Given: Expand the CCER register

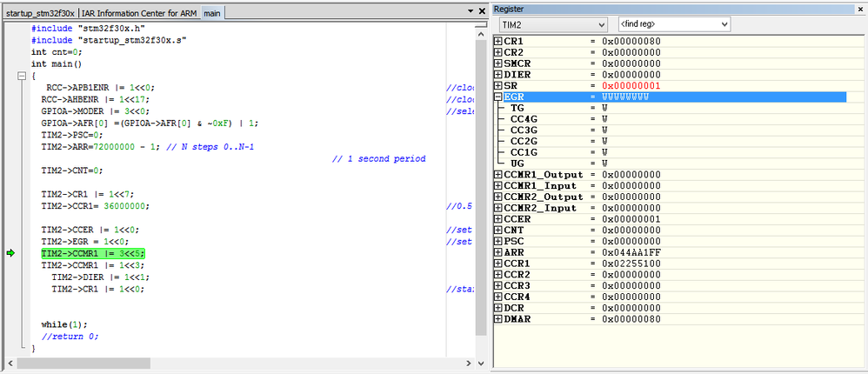Looking at the screenshot, I should pos(498,219).
